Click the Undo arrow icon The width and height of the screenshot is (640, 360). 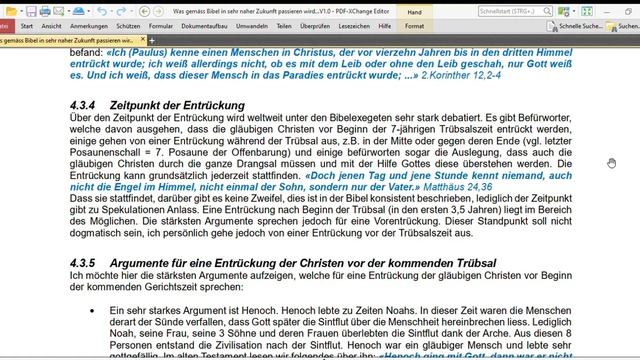pyautogui.click(x=102, y=11)
